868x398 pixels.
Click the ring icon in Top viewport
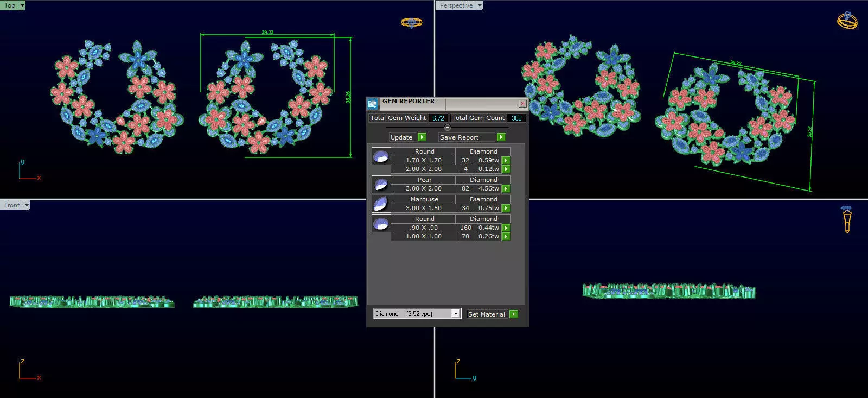point(412,22)
